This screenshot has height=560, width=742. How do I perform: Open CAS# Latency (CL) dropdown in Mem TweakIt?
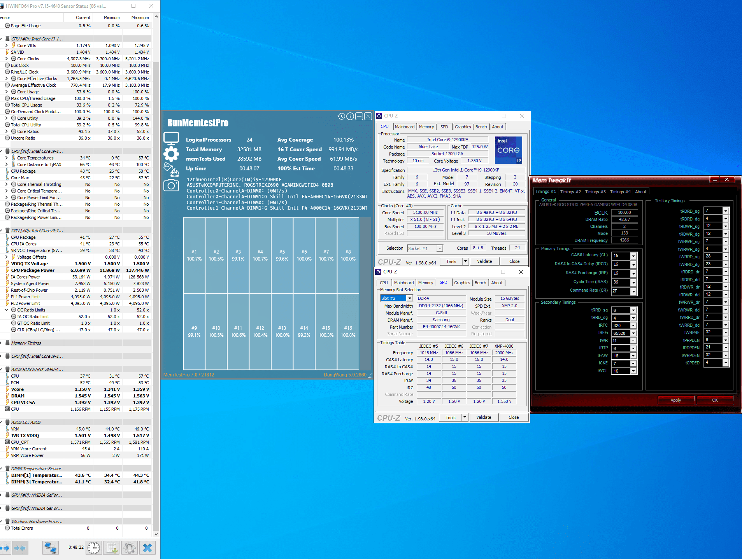click(633, 256)
